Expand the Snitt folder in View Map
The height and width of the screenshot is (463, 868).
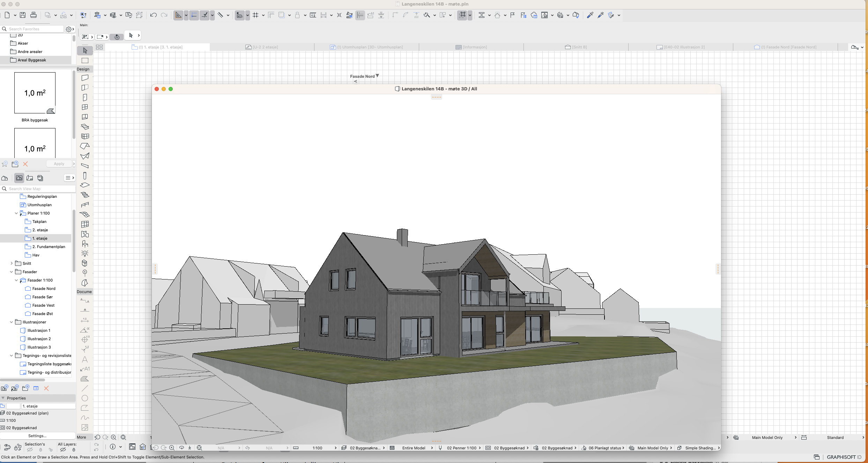12,263
